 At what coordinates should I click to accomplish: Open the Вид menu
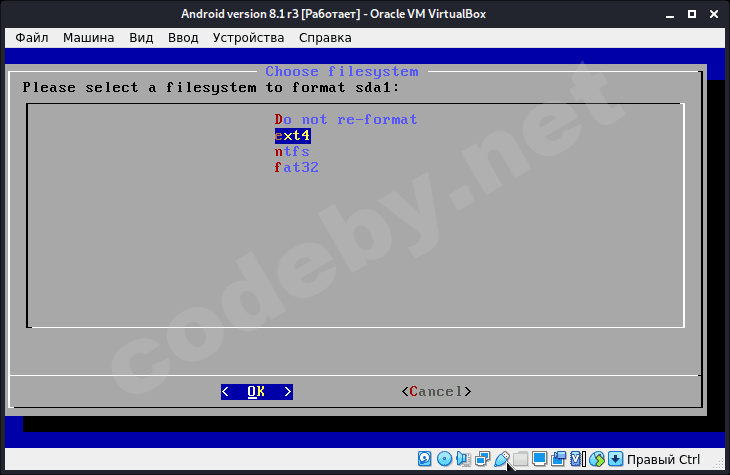coord(141,38)
